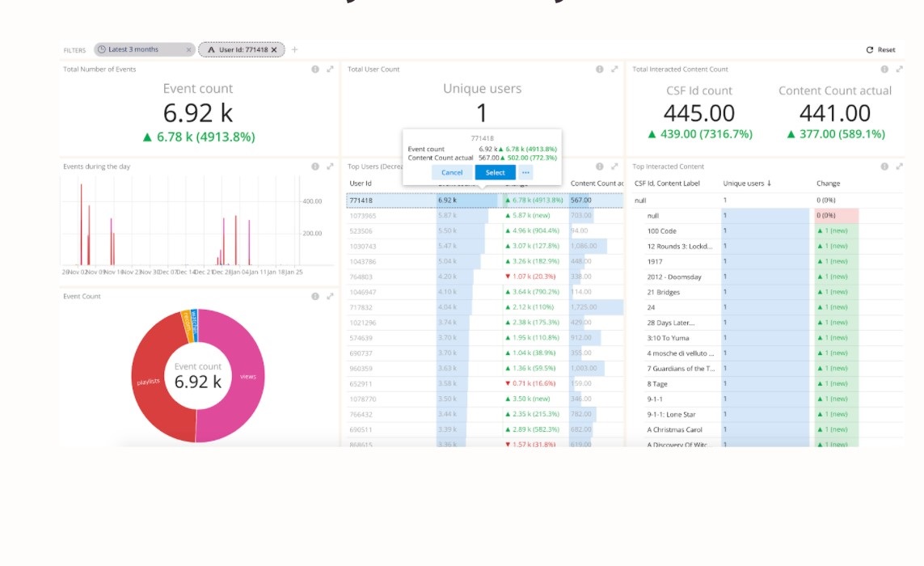
Task: Expand the Total Number of Events panel fullscreen
Action: tap(330, 69)
